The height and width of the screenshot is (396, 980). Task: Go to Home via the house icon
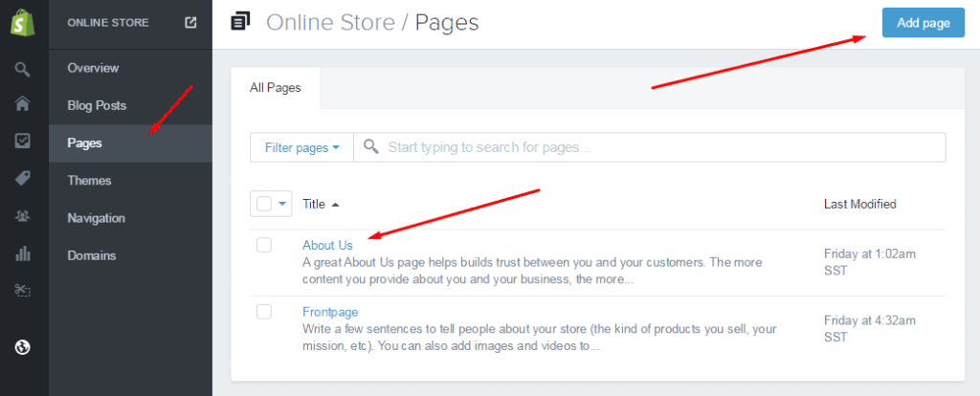(23, 104)
